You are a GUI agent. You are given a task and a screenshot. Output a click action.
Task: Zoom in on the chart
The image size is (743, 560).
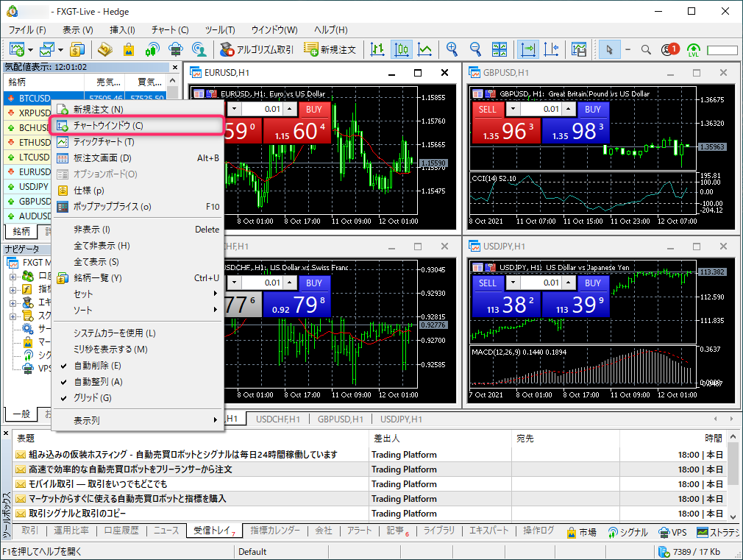coord(452,49)
